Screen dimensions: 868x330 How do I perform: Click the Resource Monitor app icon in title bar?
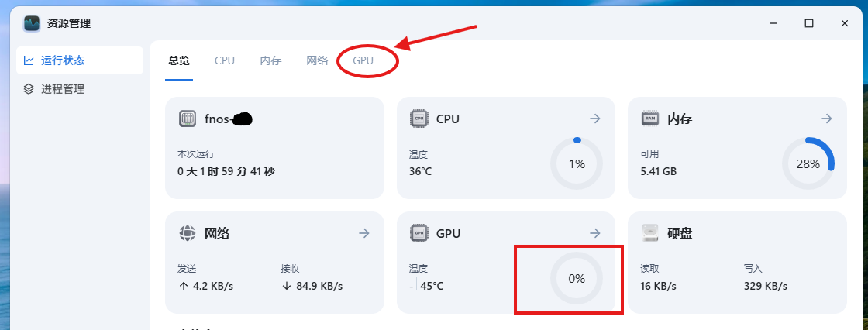(32, 23)
